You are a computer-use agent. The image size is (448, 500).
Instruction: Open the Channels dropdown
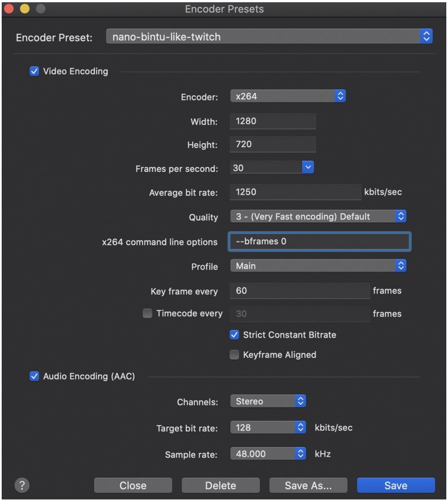pos(268,401)
